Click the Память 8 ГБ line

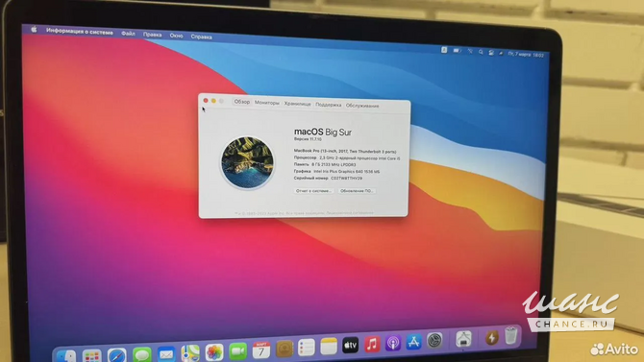[x=325, y=164]
